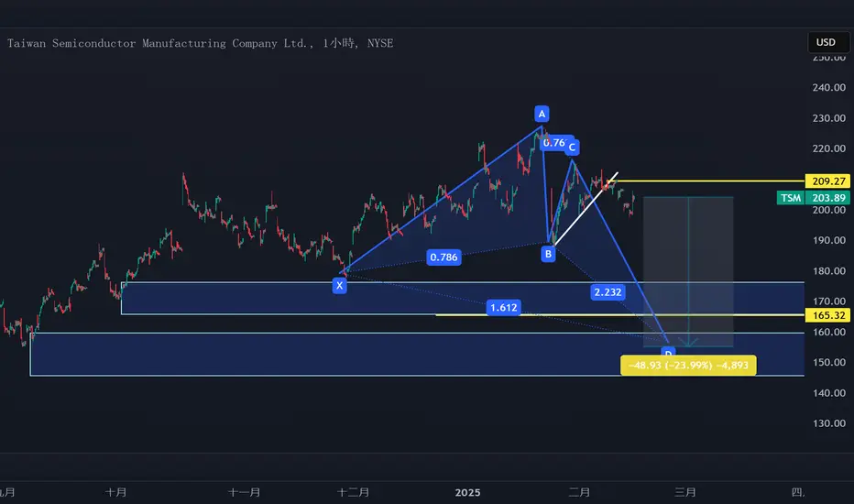Select the yellow -48.93 (-23.99%) measurement label
854x504 pixels.
coord(688,365)
